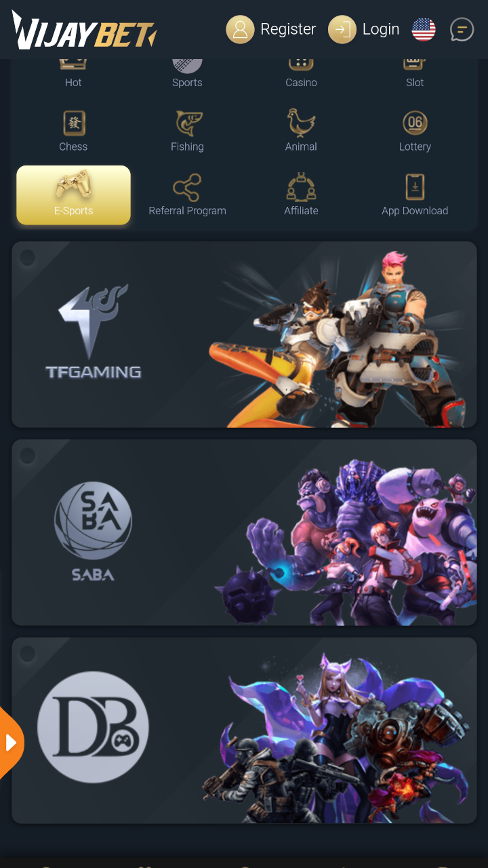Go to Lottery category

coord(415,132)
